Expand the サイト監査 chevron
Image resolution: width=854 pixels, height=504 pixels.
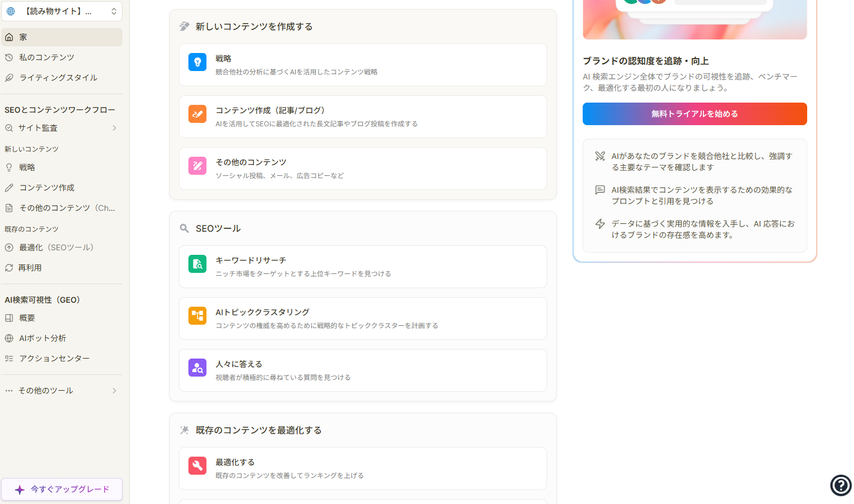click(115, 128)
